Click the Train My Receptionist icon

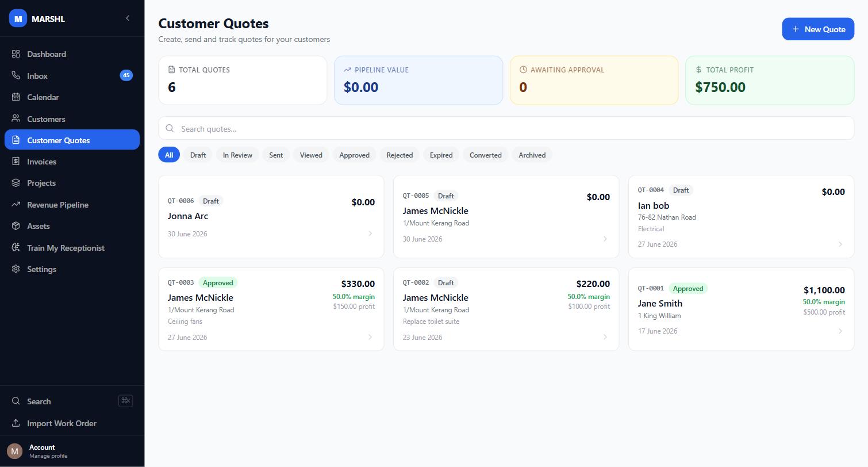coord(16,248)
